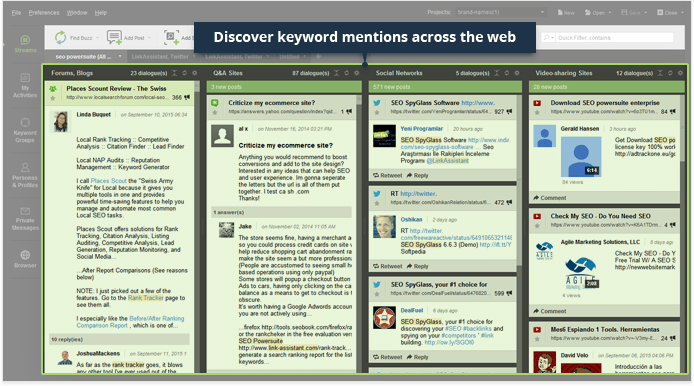The width and height of the screenshot is (694, 386).
Task: Expand the Save dropdown arrow
Action: 645,12
